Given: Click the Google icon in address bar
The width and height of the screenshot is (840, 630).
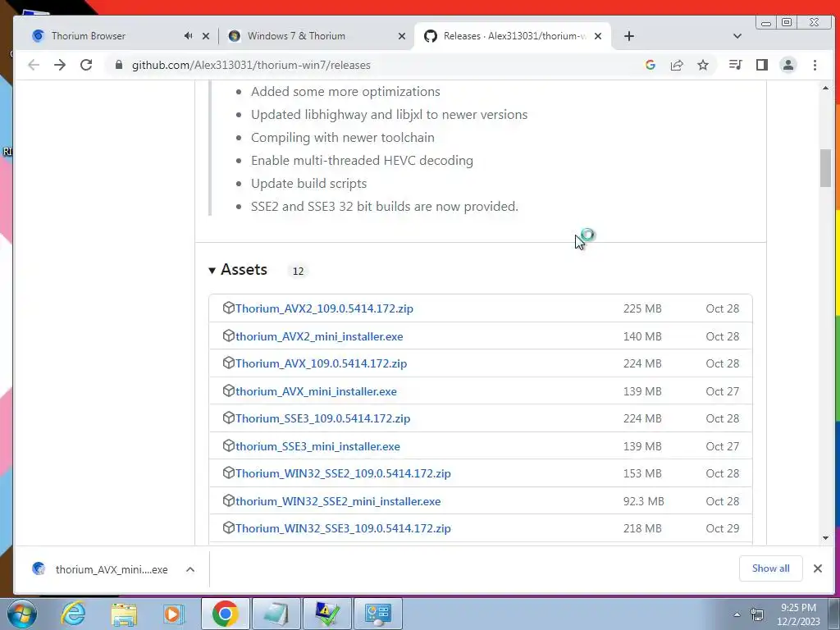Looking at the screenshot, I should coord(651,65).
